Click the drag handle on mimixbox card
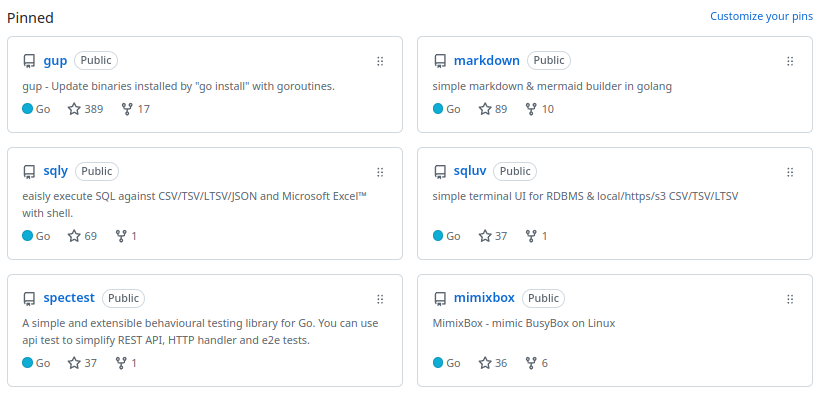This screenshot has height=400, width=822. (791, 299)
